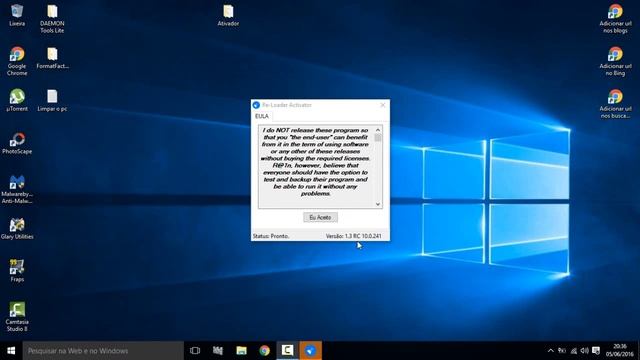640x360 pixels.
Task: Show hidden tray icons chevron
Action: point(551,351)
